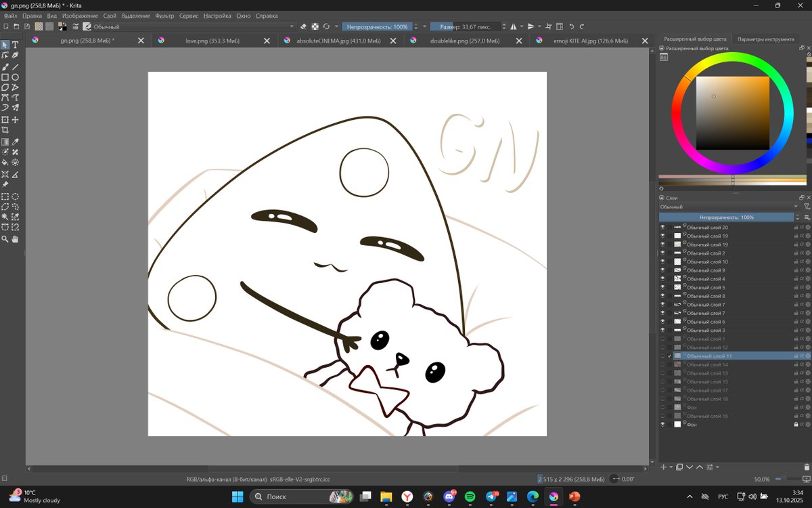Hide layer Обычный слой 2
The image size is (812, 508).
coord(662,253)
